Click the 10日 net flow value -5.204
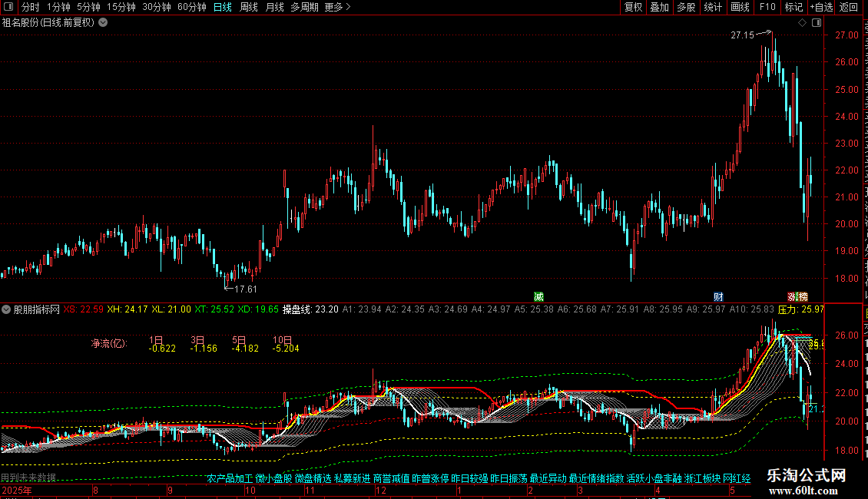Screen dimensions: 868x499 286,349
